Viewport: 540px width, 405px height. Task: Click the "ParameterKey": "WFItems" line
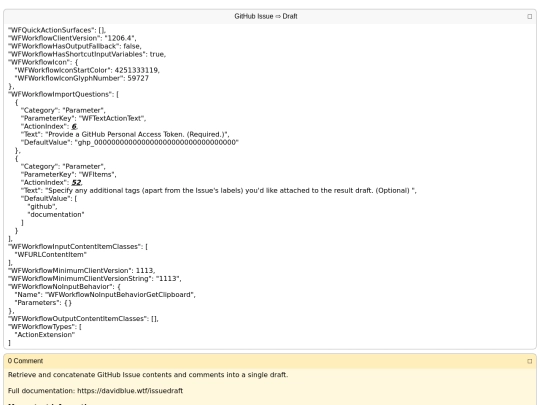point(69,175)
